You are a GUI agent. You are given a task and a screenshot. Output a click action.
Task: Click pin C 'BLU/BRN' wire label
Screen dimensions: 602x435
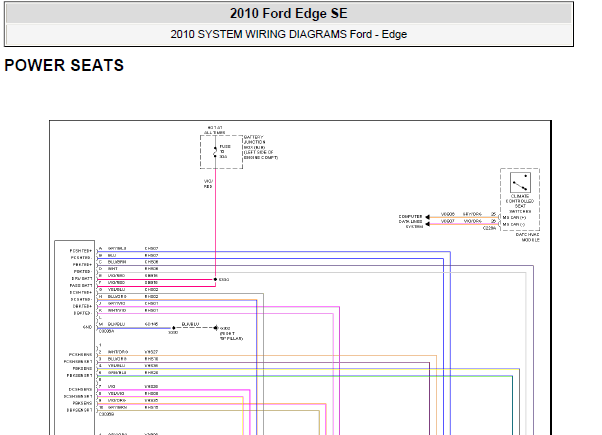117,262
